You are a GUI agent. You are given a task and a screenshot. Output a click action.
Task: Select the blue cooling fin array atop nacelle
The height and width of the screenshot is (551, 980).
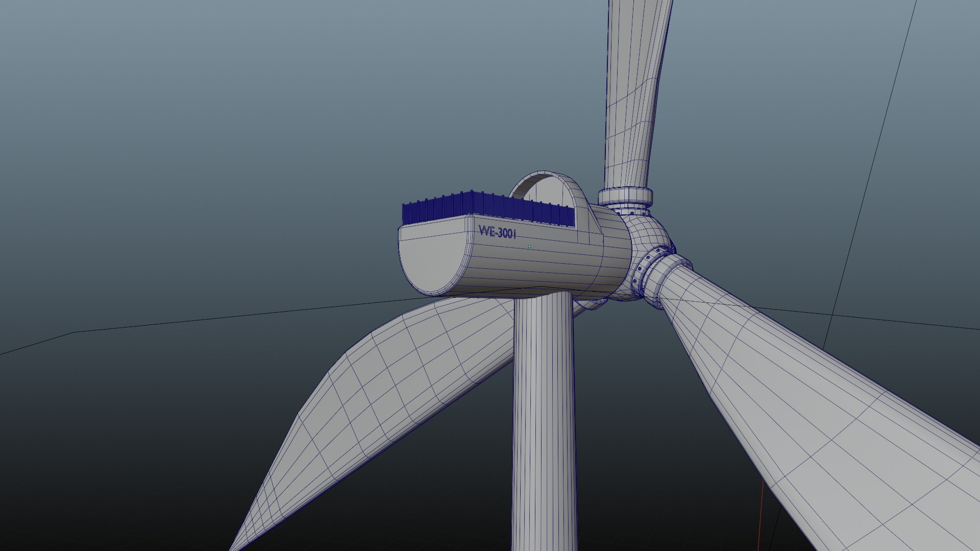tap(488, 209)
